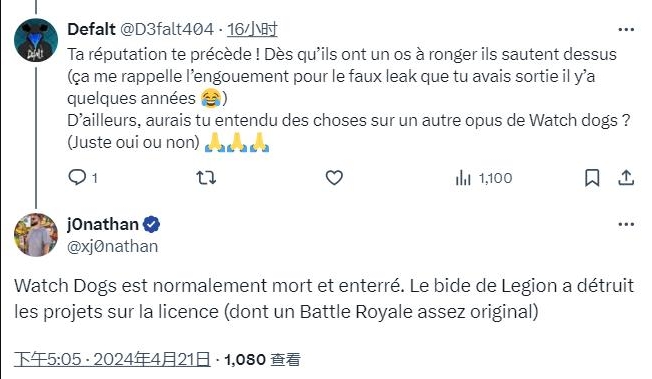Open Defalt's profile avatar
This screenshot has height=379, width=652.
tap(36, 40)
